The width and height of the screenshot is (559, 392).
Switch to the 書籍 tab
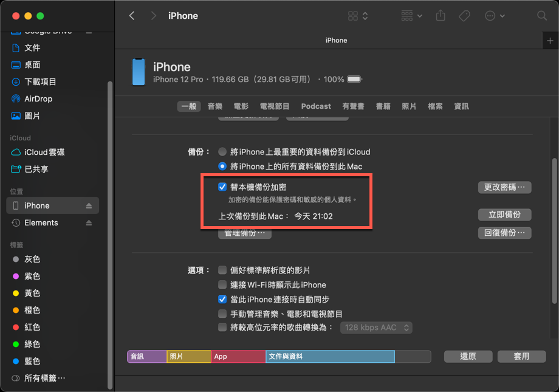click(x=383, y=106)
